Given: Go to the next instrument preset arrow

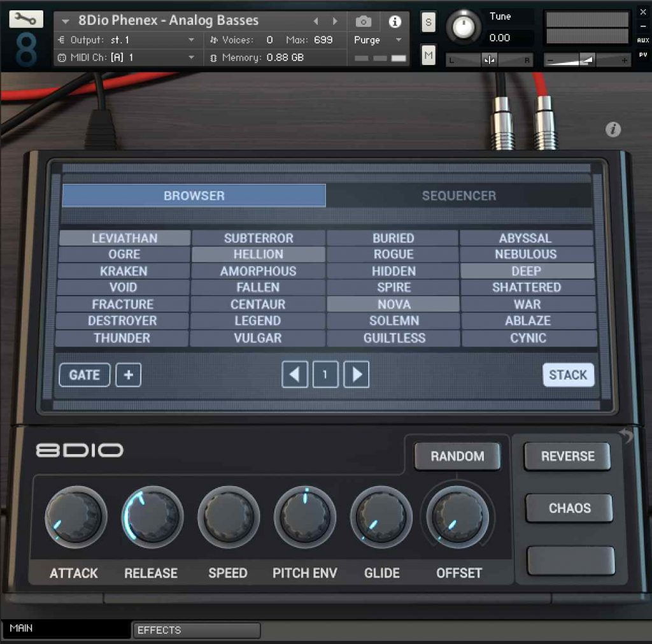Looking at the screenshot, I should pyautogui.click(x=335, y=22).
